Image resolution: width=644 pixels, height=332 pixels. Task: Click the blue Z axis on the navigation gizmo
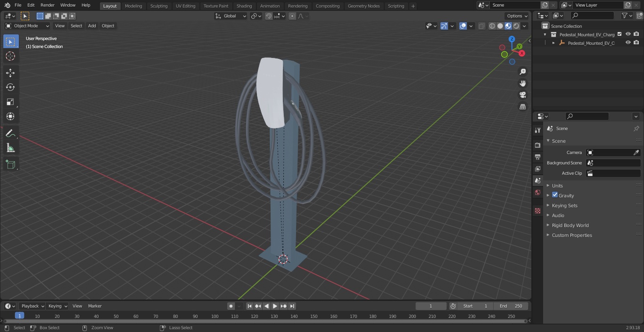tap(512, 39)
